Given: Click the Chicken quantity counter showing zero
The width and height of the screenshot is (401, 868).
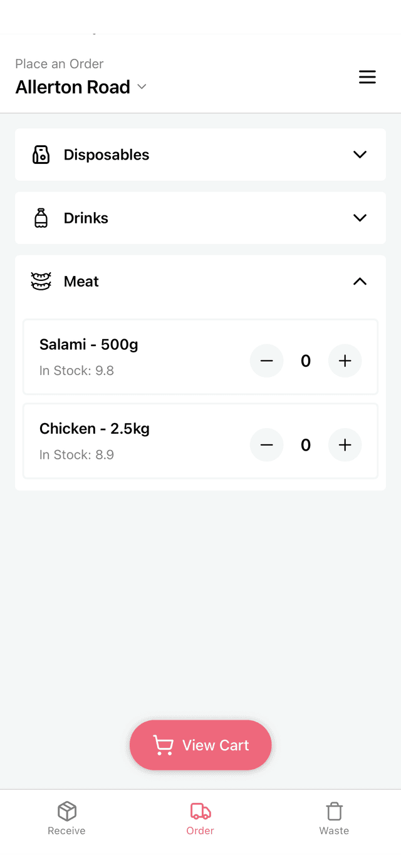Looking at the screenshot, I should [x=305, y=445].
